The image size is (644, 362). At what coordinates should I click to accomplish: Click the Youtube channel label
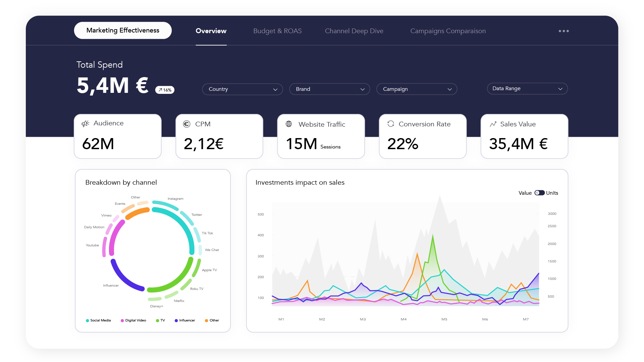(92, 245)
